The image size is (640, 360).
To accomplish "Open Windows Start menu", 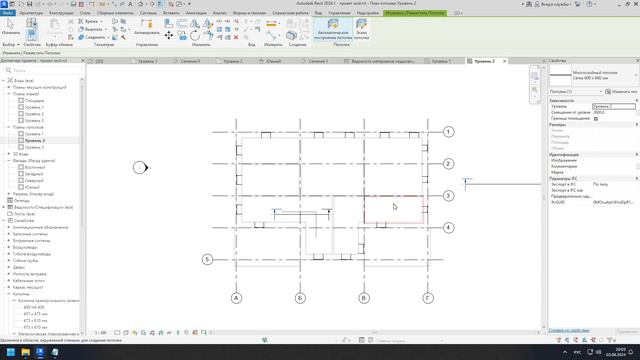I will point(11,352).
